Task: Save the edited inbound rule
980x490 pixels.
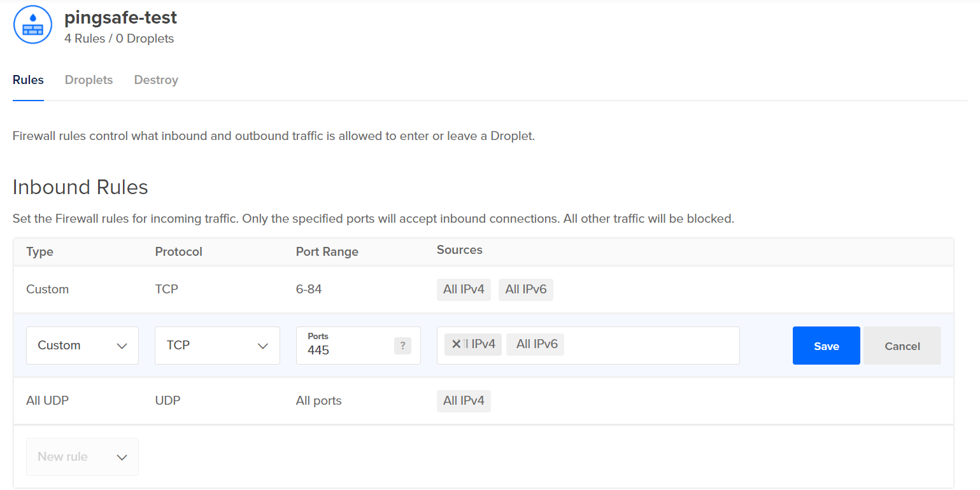Action: tap(826, 346)
